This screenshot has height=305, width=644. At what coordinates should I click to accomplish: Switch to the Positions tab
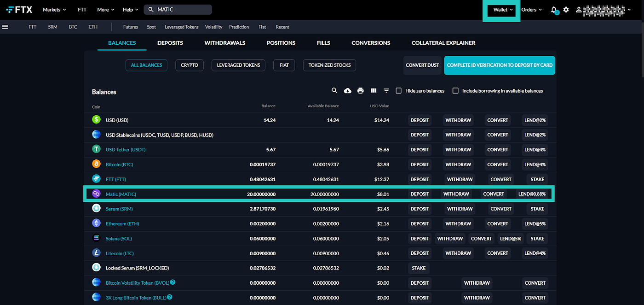281,43
